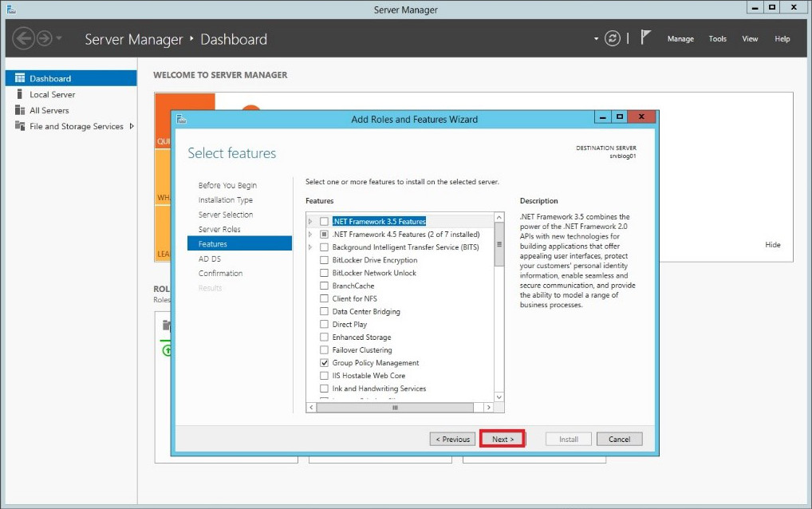Click the Next button
The height and width of the screenshot is (509, 812).
click(x=503, y=439)
